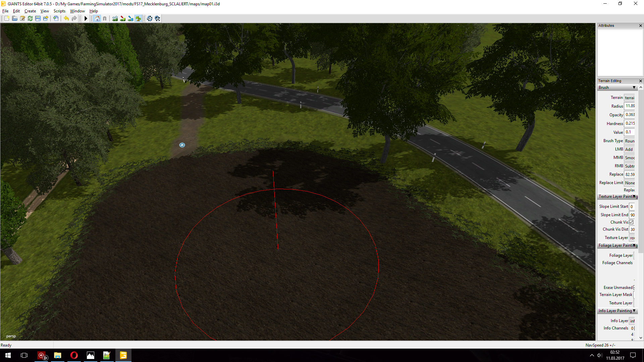The height and width of the screenshot is (362, 644).
Task: Open File Explorer from the taskbar
Action: coord(58,355)
